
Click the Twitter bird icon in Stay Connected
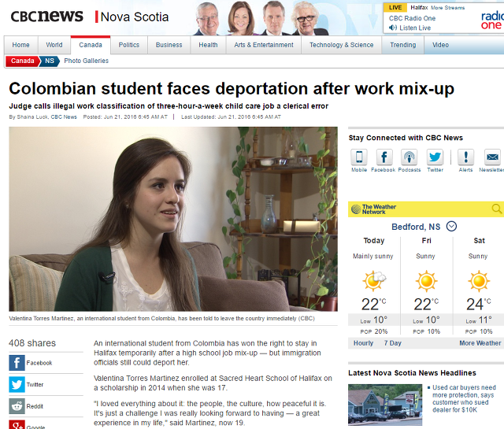(435, 157)
